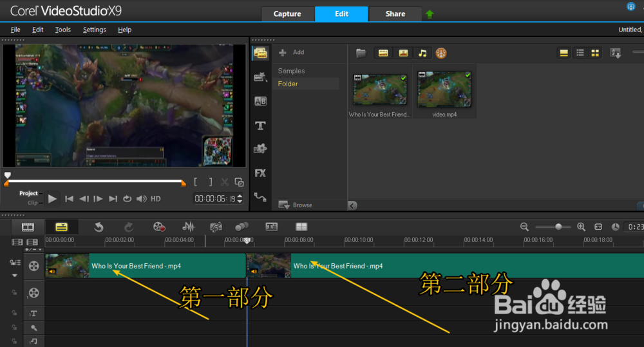This screenshot has height=347, width=644.
Task: Adjust timecode with spinner arrows
Action: [240, 199]
